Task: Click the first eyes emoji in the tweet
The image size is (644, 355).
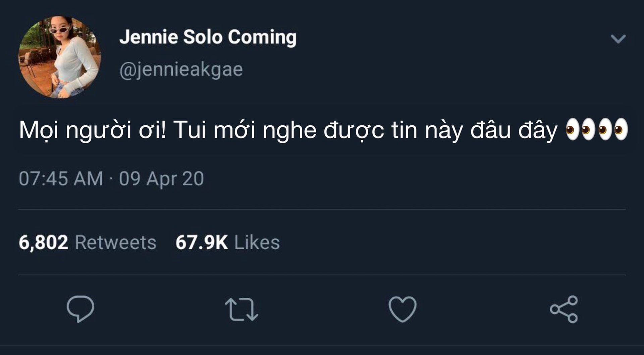Action: pyautogui.click(x=572, y=129)
